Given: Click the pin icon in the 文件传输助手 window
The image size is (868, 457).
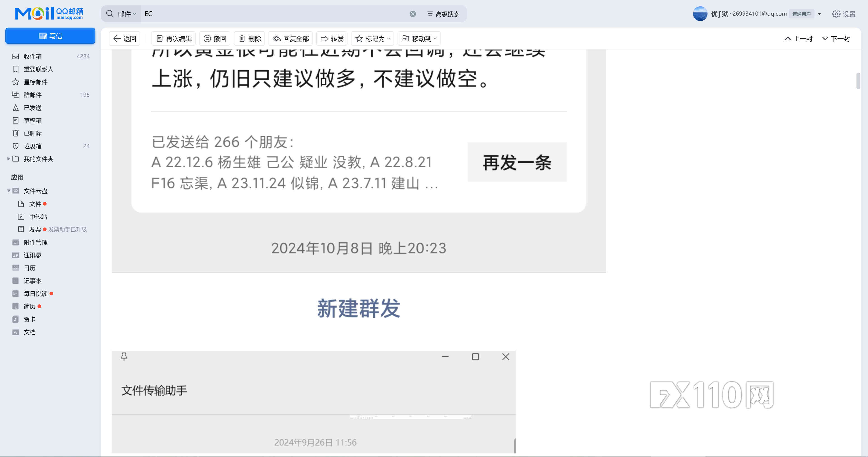Looking at the screenshot, I should [124, 357].
